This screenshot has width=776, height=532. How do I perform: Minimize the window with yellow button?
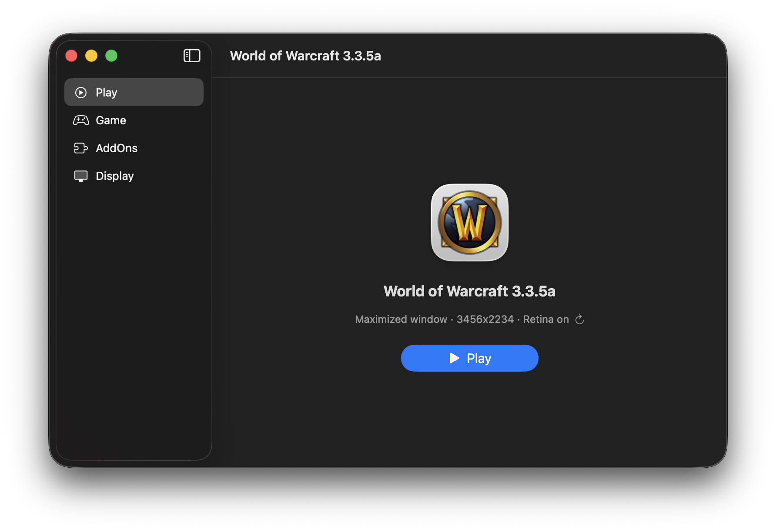[91, 56]
